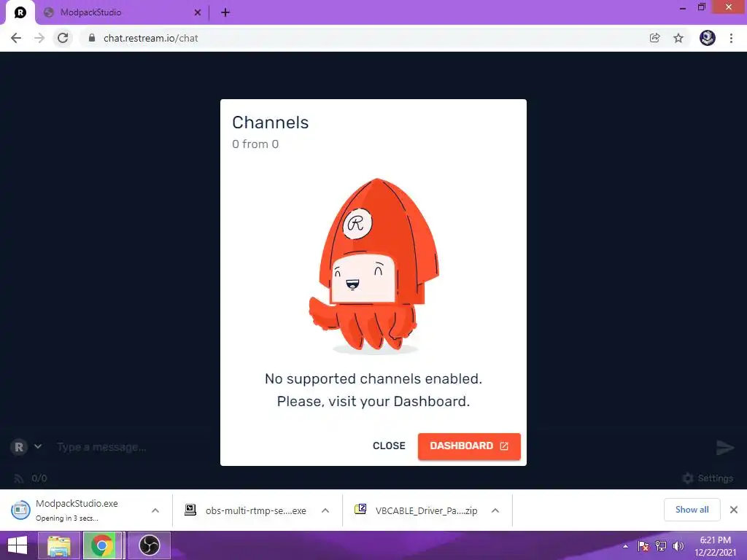Switch to Chrome in taskbar
Screen dimensions: 747x560
pos(102,545)
